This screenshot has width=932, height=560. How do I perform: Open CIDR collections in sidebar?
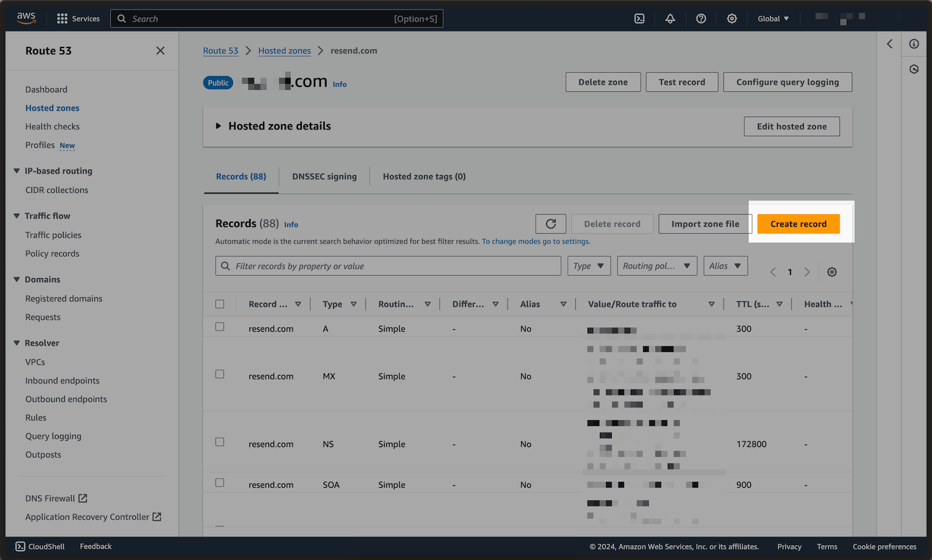[x=57, y=190]
